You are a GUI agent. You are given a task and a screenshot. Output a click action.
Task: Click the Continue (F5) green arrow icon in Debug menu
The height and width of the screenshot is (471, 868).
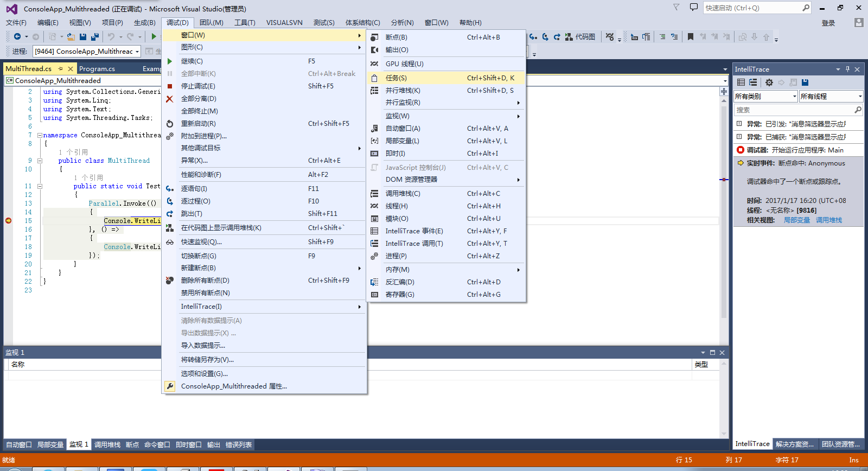(170, 61)
